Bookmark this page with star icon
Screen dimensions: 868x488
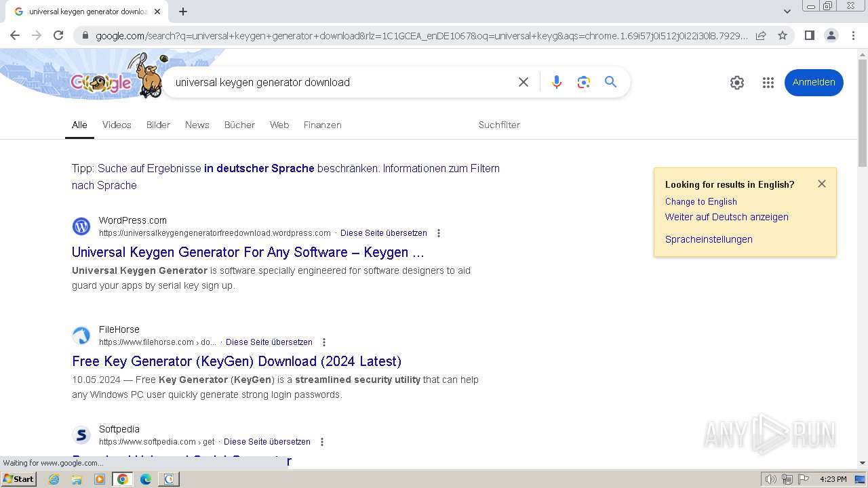[783, 35]
